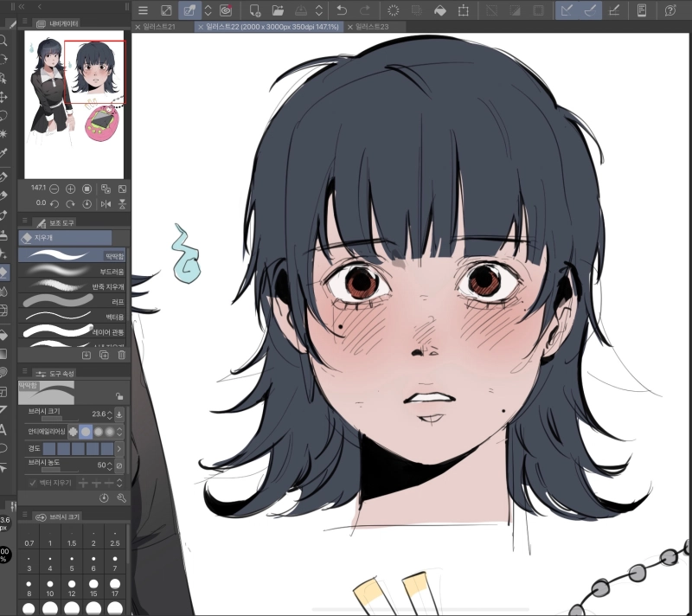Open a file using the folder icon
The image size is (692, 616).
[x=278, y=10]
